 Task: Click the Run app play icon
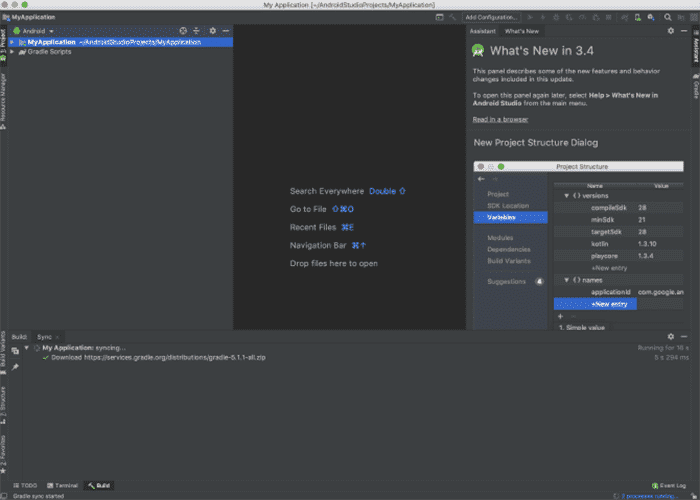point(530,17)
